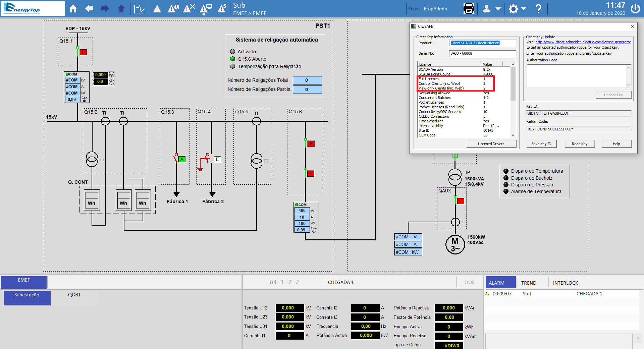The image size is (644, 349).
Task: Click Número de Religações Parcial value
Action: pos(307,90)
